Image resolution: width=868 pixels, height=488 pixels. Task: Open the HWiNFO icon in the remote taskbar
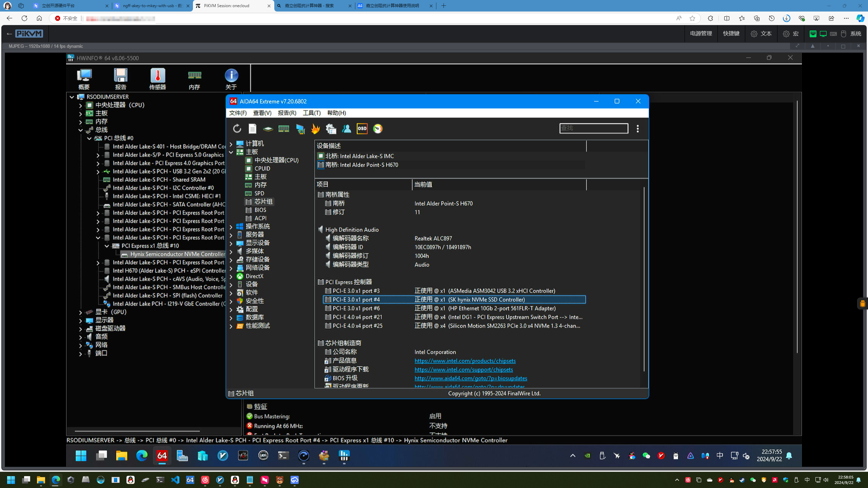pos(344,455)
